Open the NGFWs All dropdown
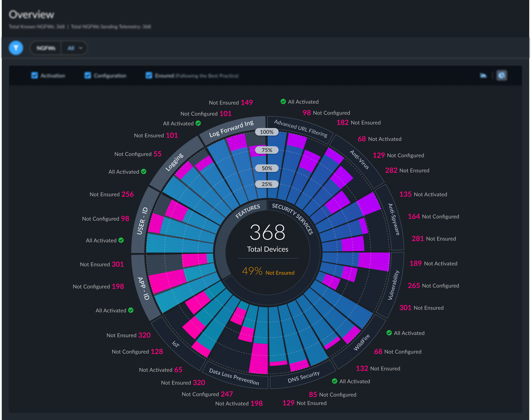This screenshot has height=420, width=531. (75, 48)
